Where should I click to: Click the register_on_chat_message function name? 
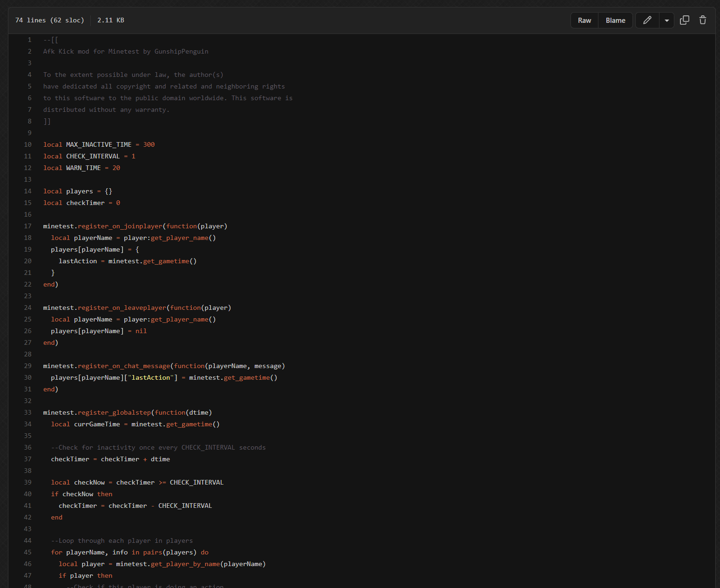tap(124, 366)
